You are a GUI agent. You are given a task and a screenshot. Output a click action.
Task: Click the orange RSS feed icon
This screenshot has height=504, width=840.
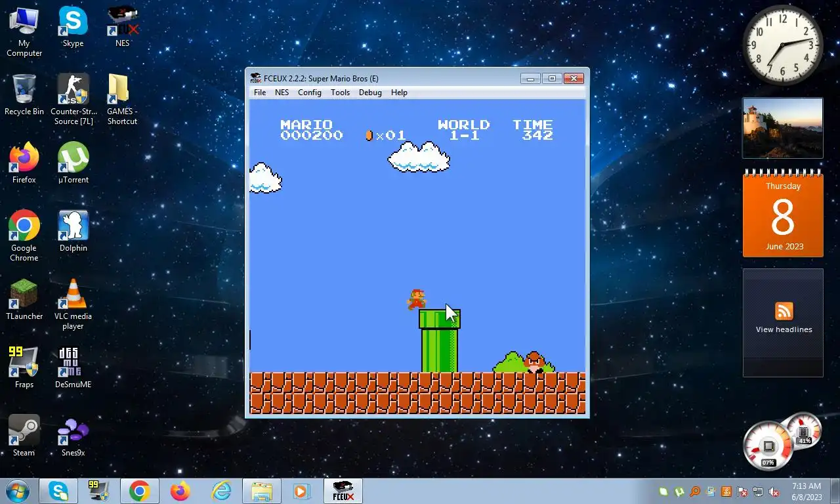pyautogui.click(x=784, y=311)
